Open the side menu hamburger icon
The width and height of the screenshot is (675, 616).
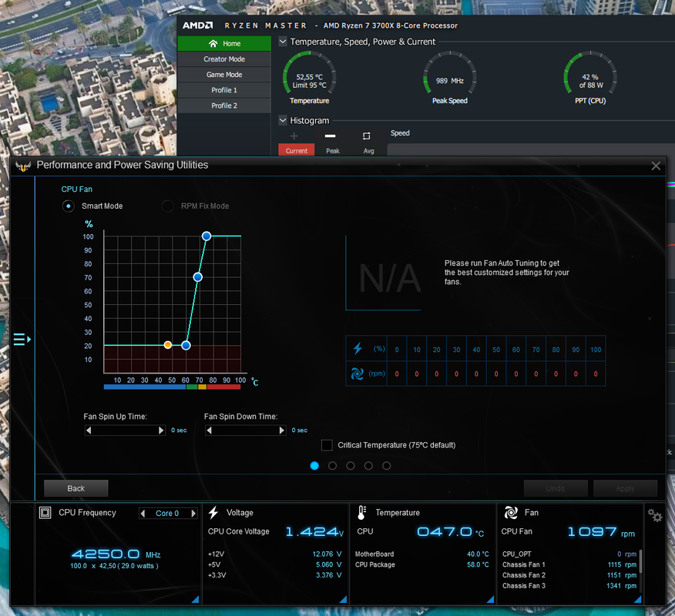pyautogui.click(x=22, y=340)
